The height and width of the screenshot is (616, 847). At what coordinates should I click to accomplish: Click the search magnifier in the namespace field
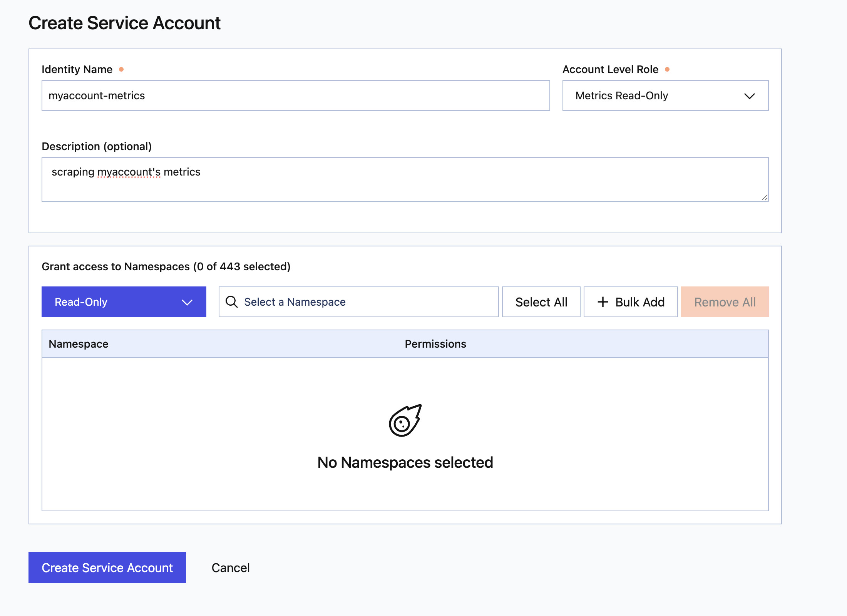pyautogui.click(x=232, y=302)
